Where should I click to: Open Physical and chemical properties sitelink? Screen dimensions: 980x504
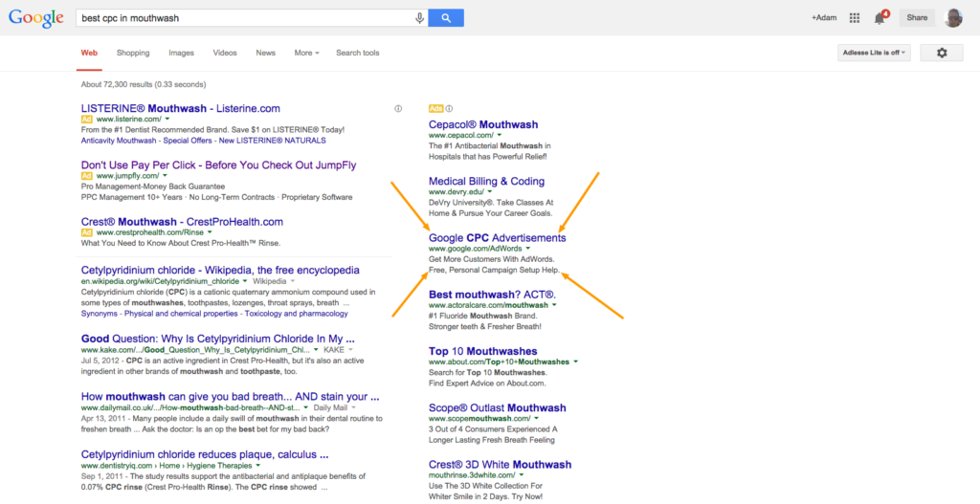[x=181, y=314]
